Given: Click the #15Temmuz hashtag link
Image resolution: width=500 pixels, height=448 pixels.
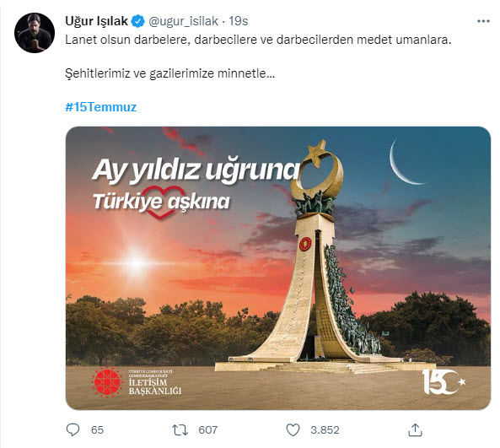Looking at the screenshot, I should (x=101, y=107).
